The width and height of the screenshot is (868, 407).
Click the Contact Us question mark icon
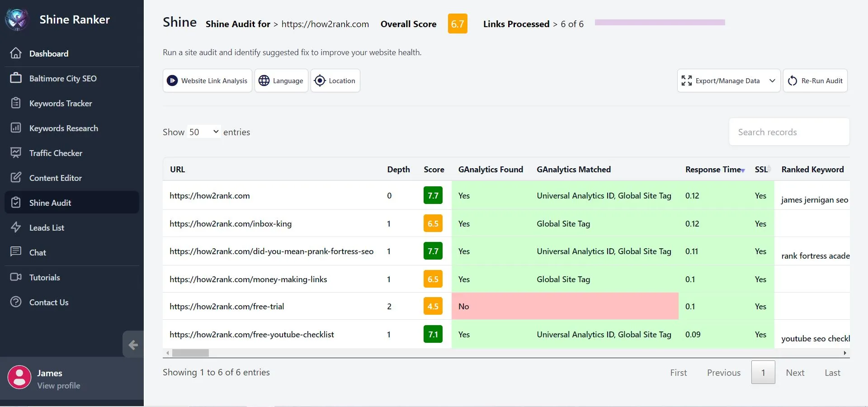pos(16,302)
